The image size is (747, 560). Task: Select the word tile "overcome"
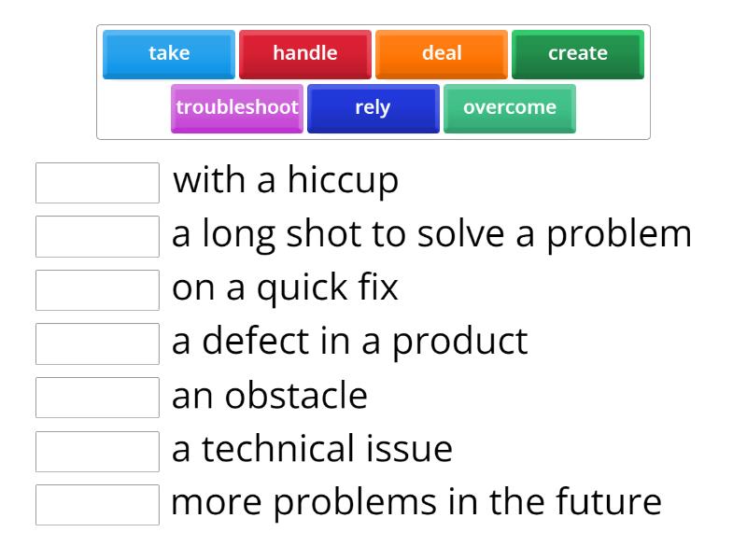click(x=509, y=107)
